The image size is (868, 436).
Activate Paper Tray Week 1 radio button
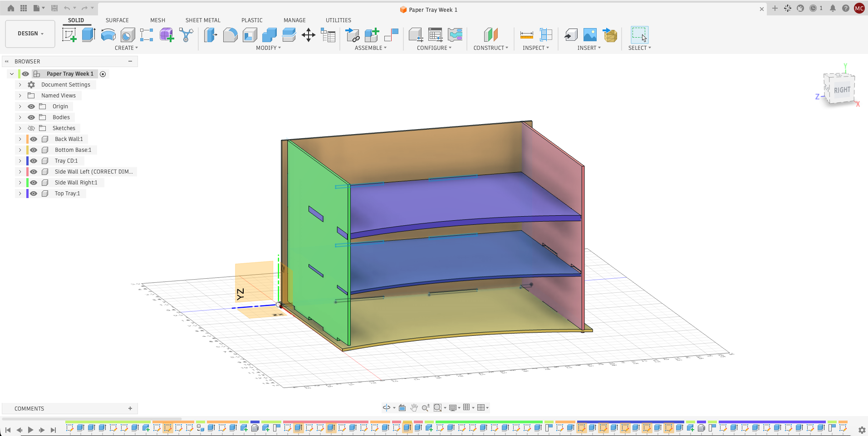pyautogui.click(x=103, y=74)
